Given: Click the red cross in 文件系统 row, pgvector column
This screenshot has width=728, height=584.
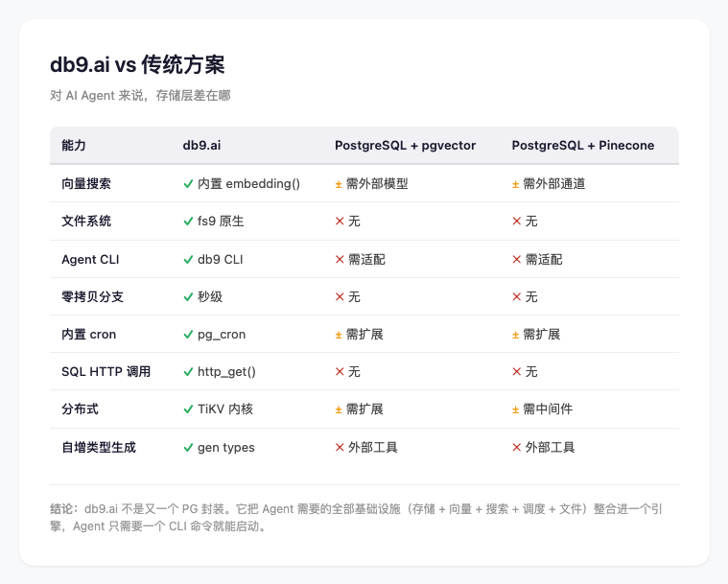Looking at the screenshot, I should pos(340,221).
